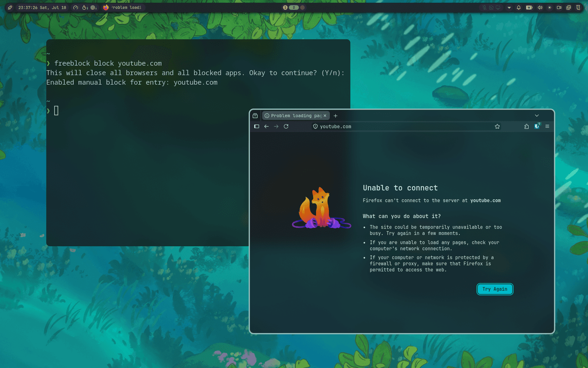The width and height of the screenshot is (588, 368).
Task: Click the youtube.com address bar
Action: coord(407,126)
